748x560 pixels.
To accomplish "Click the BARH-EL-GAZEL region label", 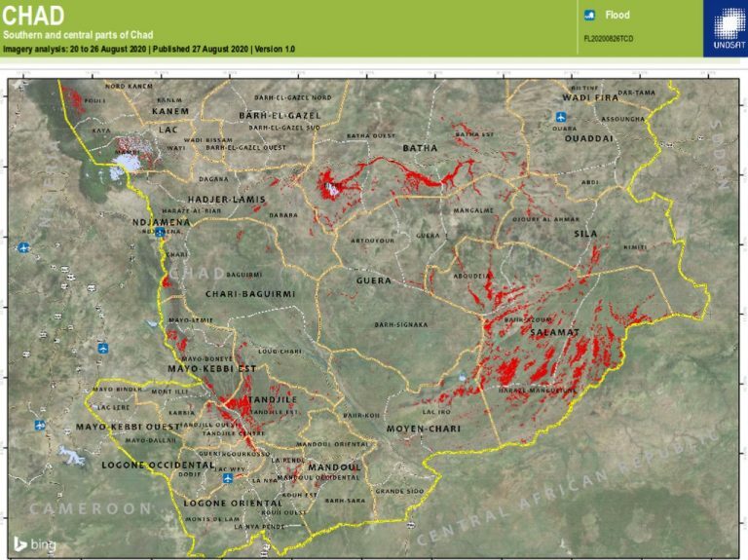I will click(x=280, y=116).
